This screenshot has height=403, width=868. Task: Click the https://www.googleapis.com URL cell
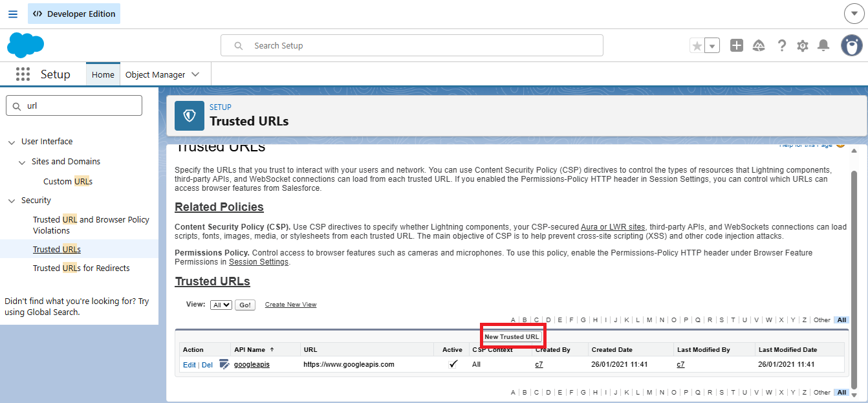tap(349, 364)
